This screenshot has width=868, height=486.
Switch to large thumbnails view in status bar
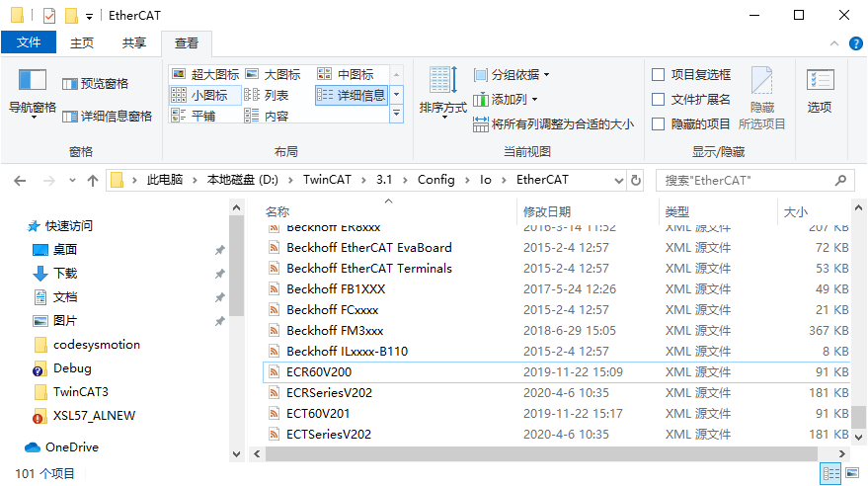click(x=850, y=474)
